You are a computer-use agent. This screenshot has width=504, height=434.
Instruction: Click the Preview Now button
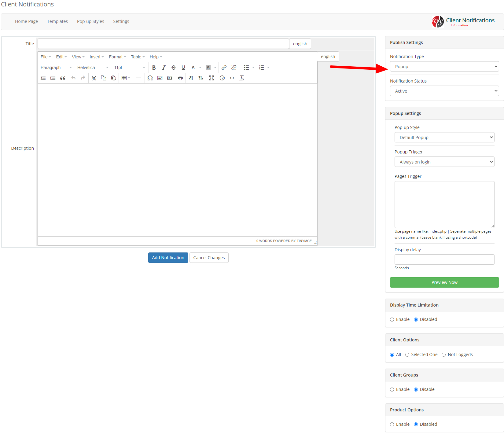click(444, 282)
